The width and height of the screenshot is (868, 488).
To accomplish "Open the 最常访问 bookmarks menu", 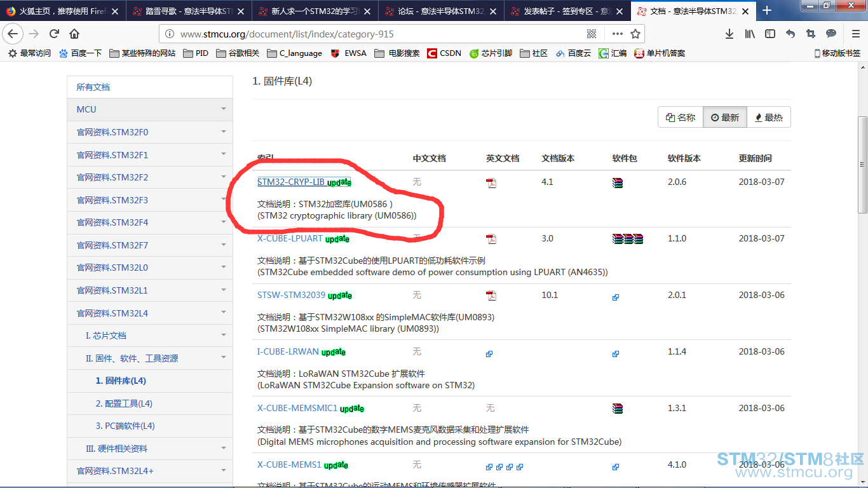I will [x=29, y=53].
